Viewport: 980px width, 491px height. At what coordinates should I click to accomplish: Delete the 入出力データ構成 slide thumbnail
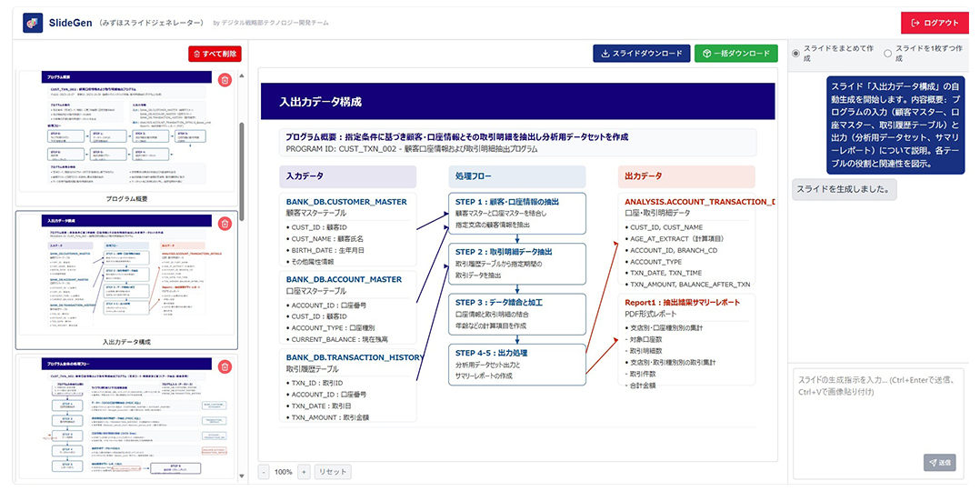click(225, 222)
